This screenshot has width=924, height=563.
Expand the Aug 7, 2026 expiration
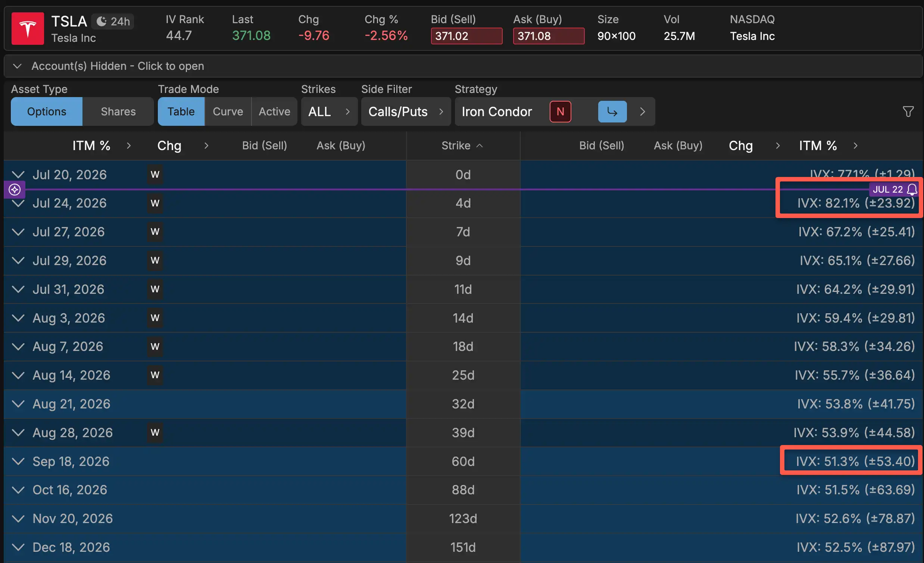(x=18, y=346)
